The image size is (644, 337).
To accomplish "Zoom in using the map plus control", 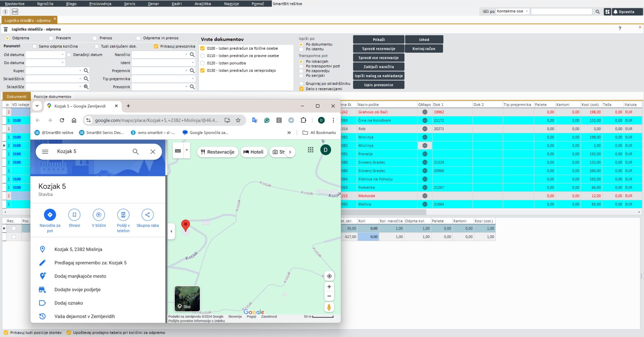I will click(x=329, y=286).
